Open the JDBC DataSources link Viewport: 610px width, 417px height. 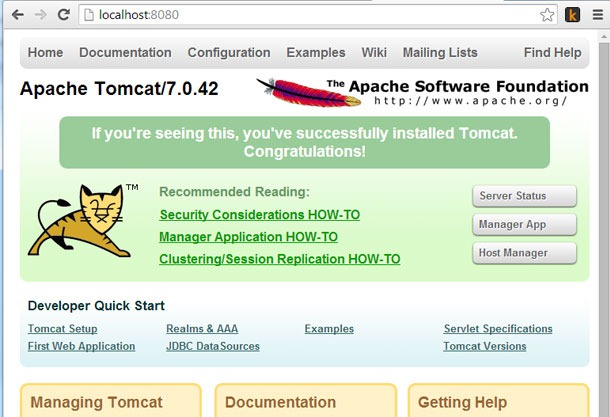[213, 346]
